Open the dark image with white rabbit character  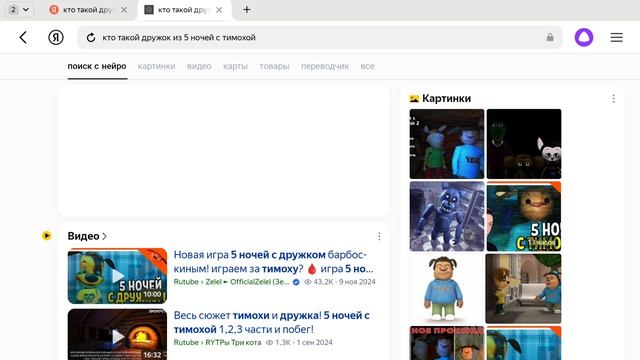[524, 144]
